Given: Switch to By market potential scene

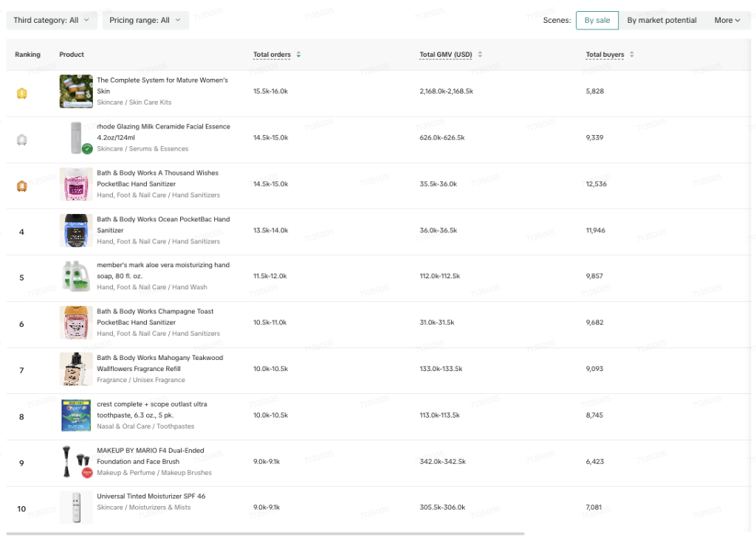Looking at the screenshot, I should click(x=661, y=20).
